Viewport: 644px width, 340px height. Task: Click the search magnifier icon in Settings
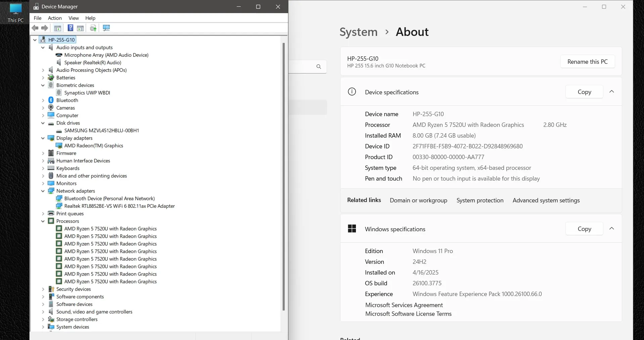click(x=319, y=66)
